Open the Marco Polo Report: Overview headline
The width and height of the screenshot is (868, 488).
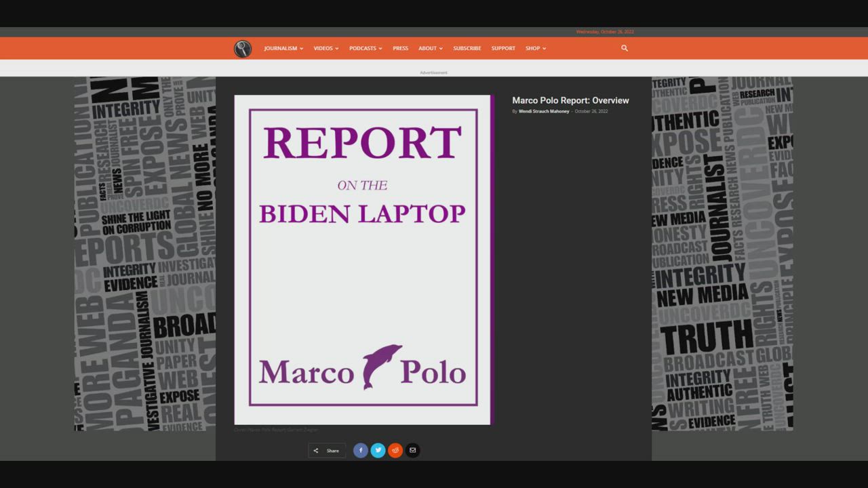pyautogui.click(x=570, y=100)
